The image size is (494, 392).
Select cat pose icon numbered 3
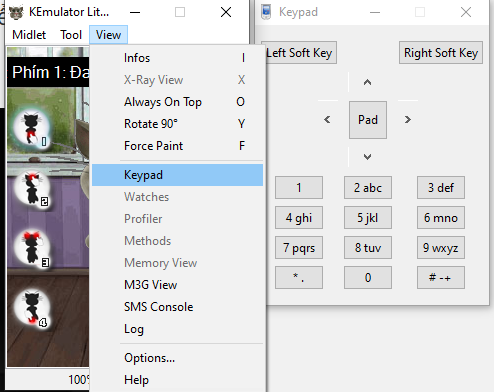click(32, 248)
